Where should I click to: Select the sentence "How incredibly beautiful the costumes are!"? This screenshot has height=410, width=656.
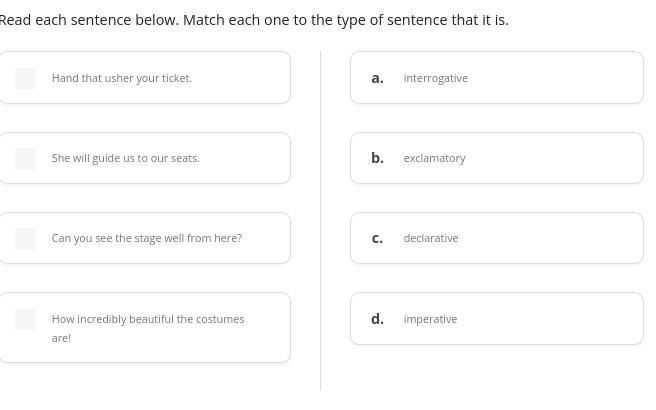[148, 319]
